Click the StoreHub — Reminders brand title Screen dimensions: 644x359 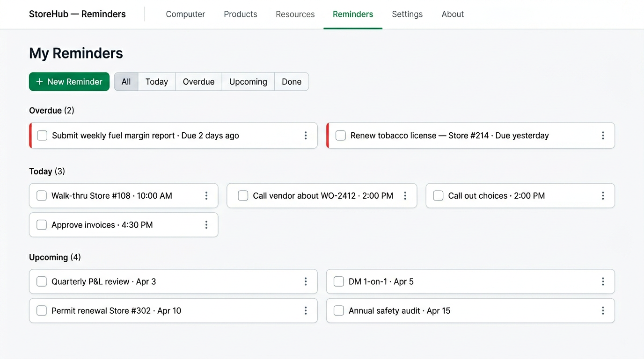(x=77, y=14)
